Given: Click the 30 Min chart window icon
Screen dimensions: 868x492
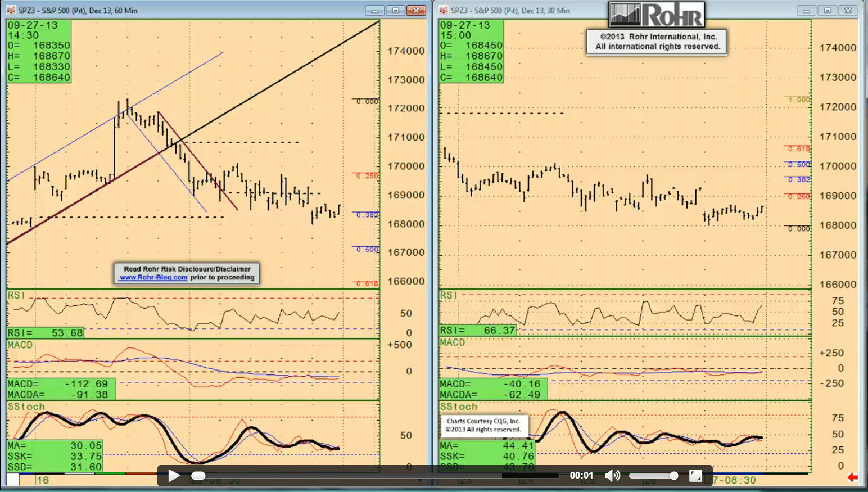Looking at the screenshot, I should pyautogui.click(x=444, y=10).
